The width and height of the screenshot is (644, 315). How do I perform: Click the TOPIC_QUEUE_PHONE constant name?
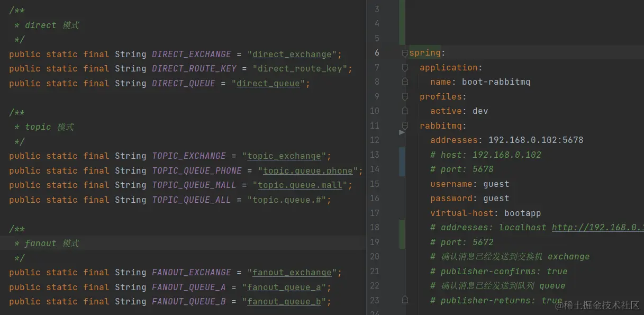click(197, 171)
